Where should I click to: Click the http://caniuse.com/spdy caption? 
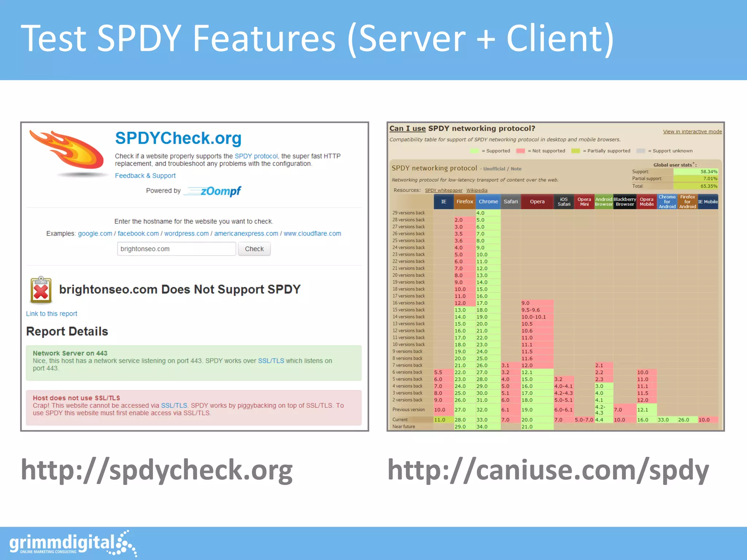pyautogui.click(x=548, y=470)
